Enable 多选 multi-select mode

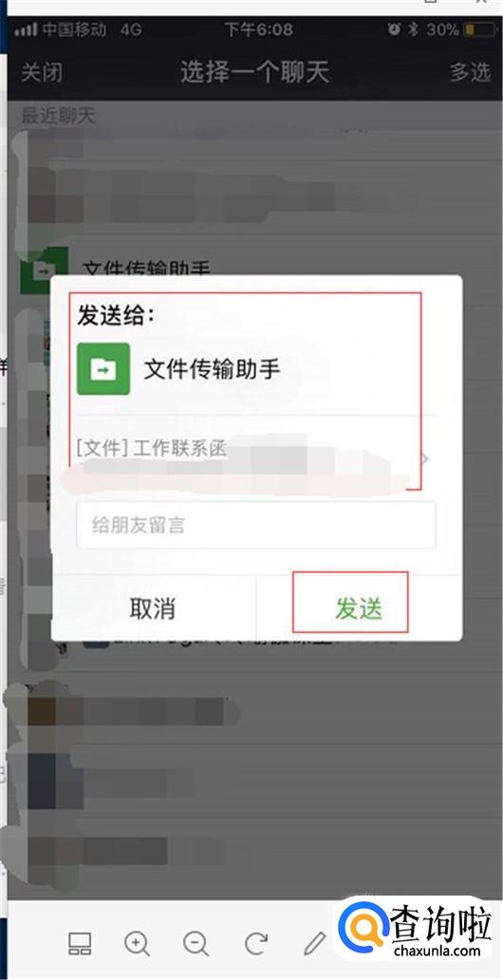click(471, 72)
